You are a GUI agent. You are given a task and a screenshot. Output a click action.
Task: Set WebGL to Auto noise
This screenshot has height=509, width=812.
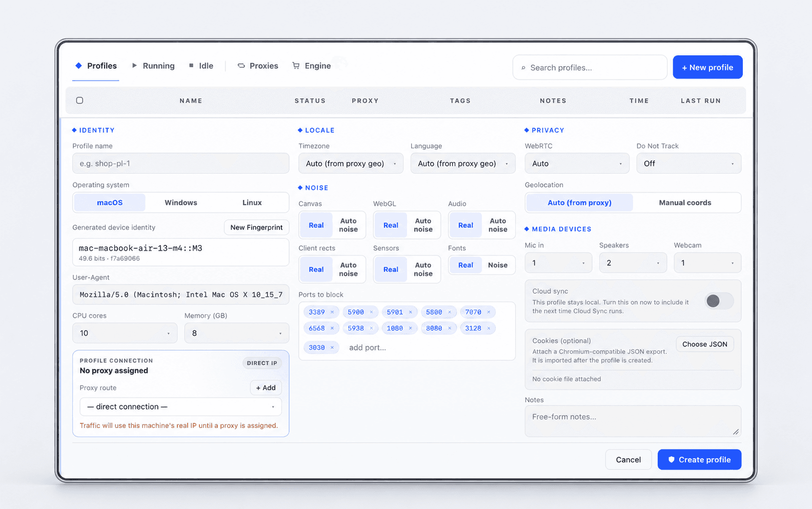point(423,225)
